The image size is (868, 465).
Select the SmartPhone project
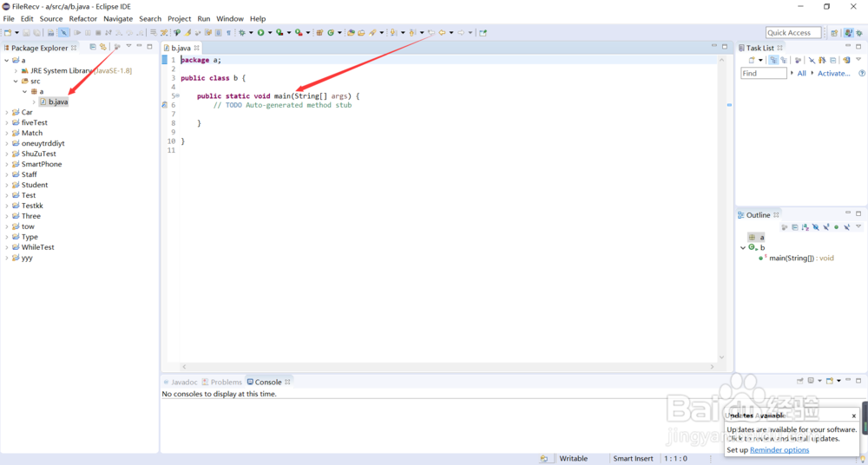point(42,165)
